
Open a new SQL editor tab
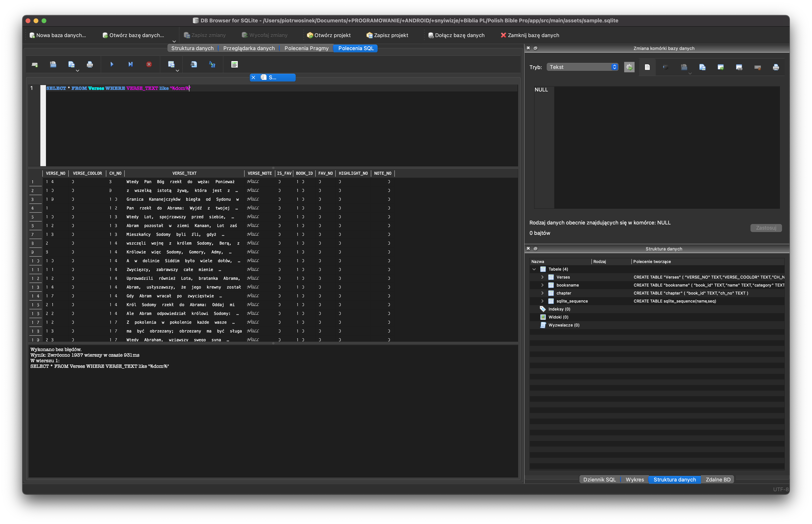tap(35, 64)
